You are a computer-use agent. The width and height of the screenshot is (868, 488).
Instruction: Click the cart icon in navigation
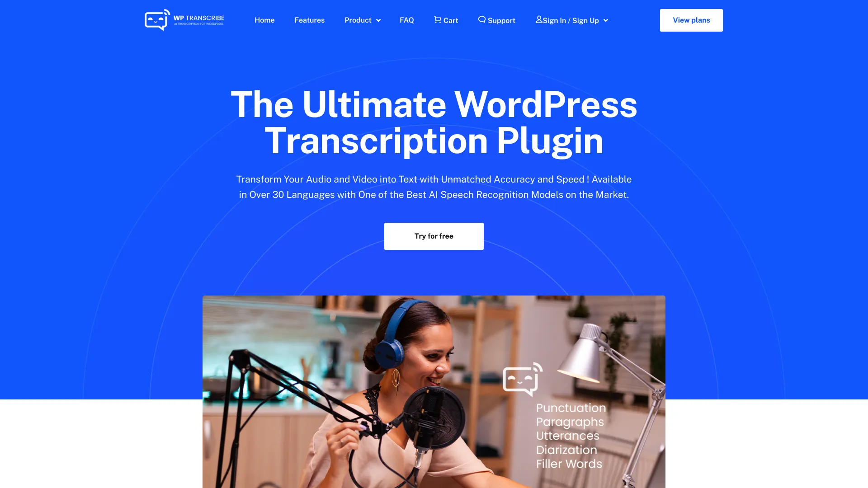(x=438, y=20)
